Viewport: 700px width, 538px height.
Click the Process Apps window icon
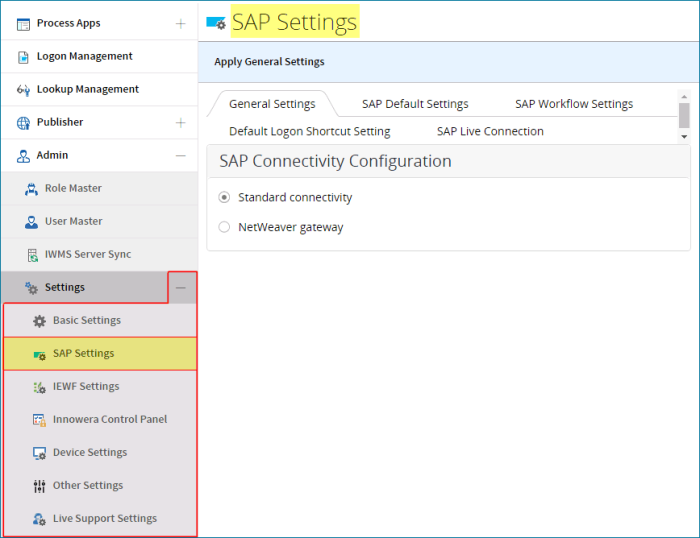23,24
